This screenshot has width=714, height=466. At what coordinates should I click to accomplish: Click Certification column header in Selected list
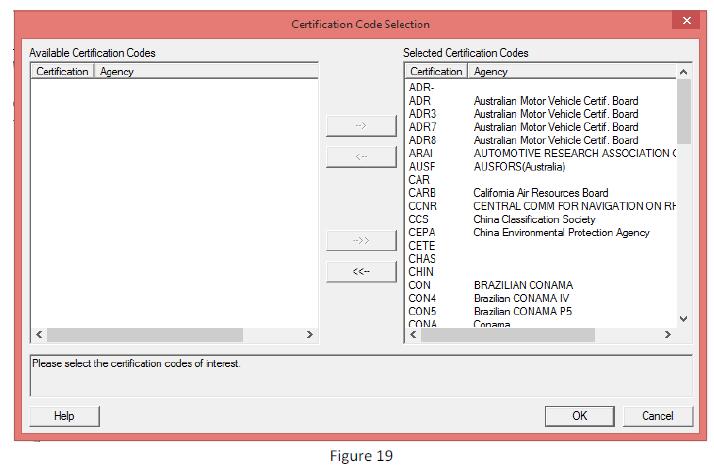436,72
